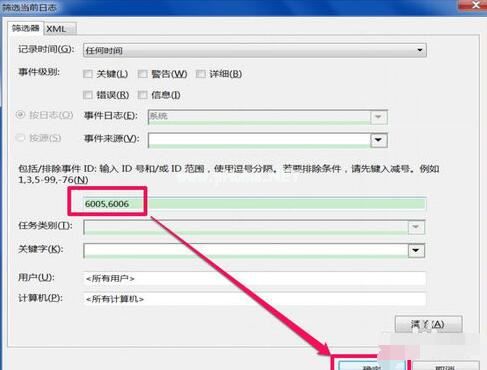Click the 计算机 field showing 所有计算机
Image resolution: width=487 pixels, height=370 pixels.
(254, 299)
